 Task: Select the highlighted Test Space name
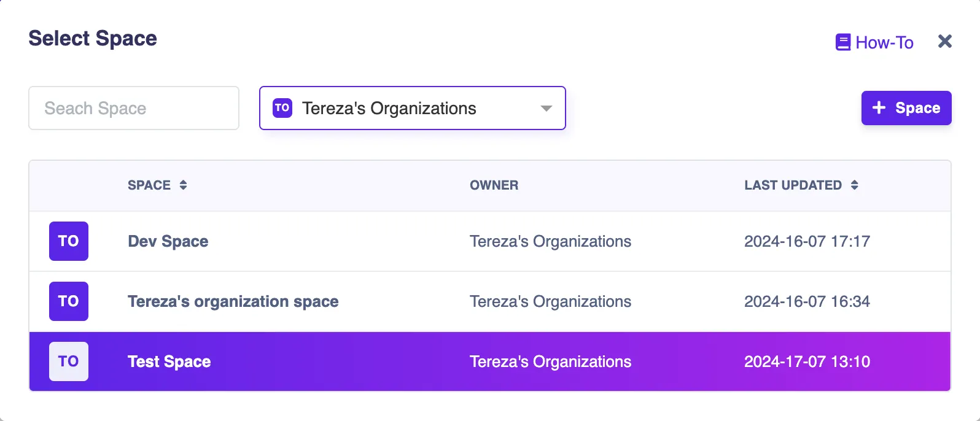coord(169,361)
